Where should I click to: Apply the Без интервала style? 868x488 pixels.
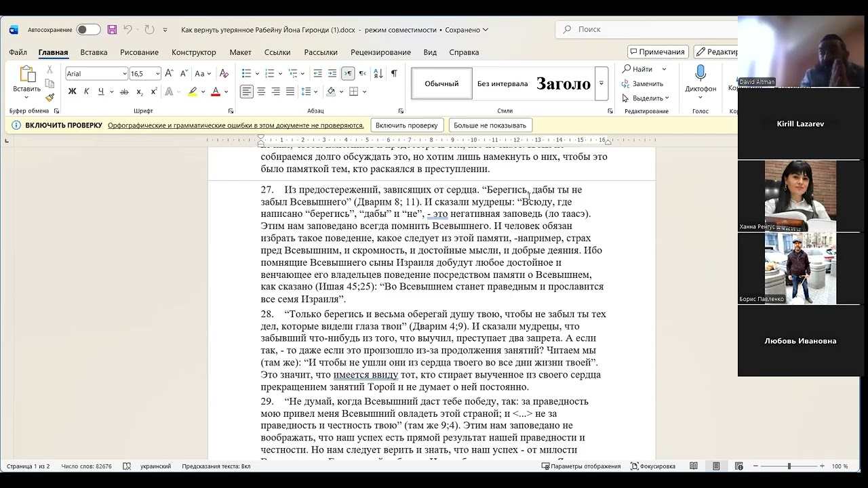[x=502, y=83]
